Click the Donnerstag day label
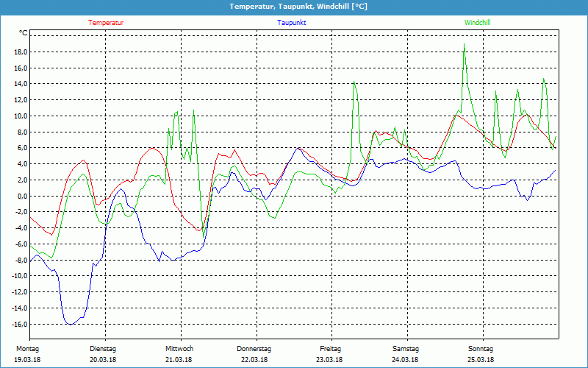Viewport: 588px width, 368px height. pos(254,349)
